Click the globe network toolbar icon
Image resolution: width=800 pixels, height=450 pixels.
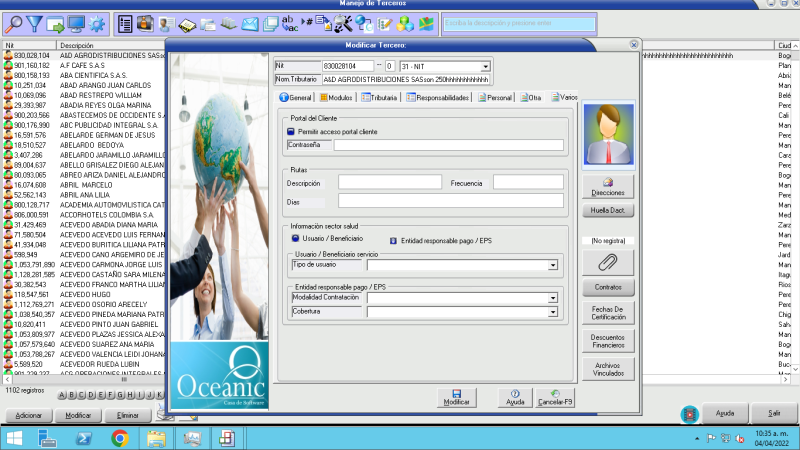pyautogui.click(x=364, y=24)
